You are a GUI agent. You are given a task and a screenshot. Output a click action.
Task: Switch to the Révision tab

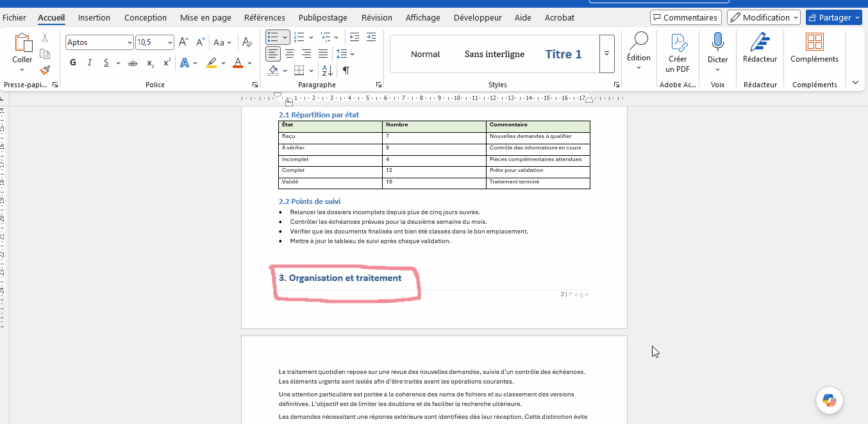[x=377, y=17]
